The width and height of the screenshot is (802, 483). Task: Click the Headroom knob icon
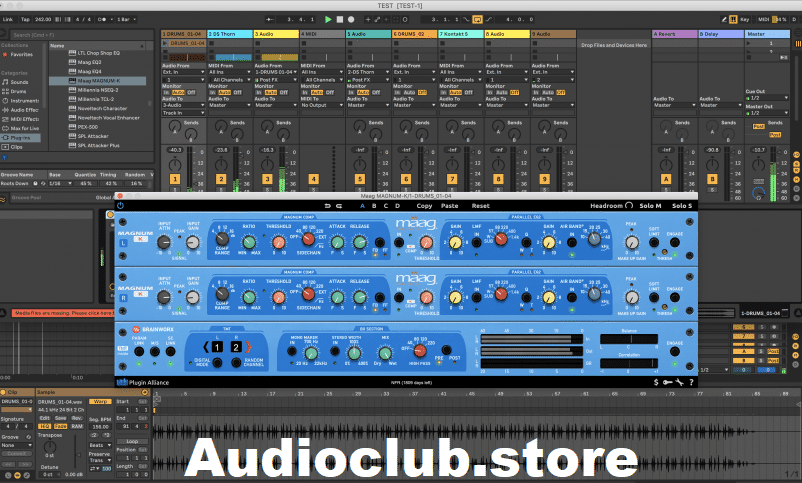tap(629, 206)
